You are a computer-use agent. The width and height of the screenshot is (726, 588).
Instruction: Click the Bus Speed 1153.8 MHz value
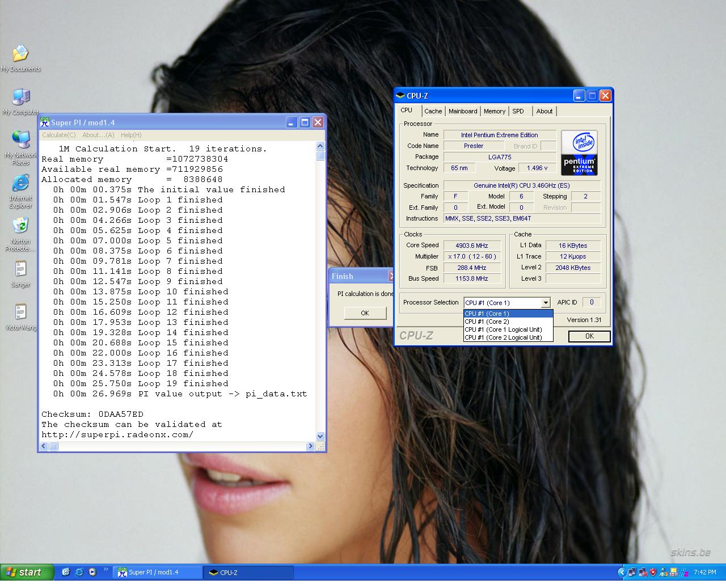[x=472, y=278]
